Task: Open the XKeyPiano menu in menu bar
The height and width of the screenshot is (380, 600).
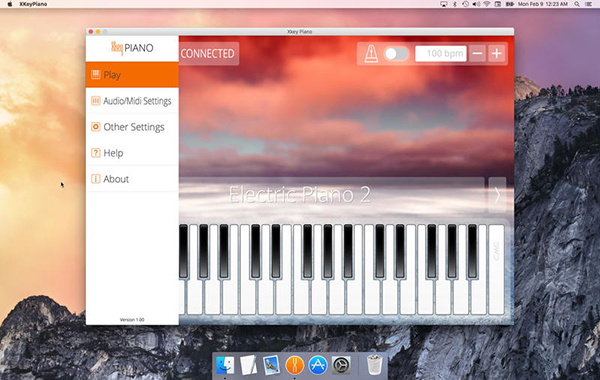Action: tap(33, 4)
